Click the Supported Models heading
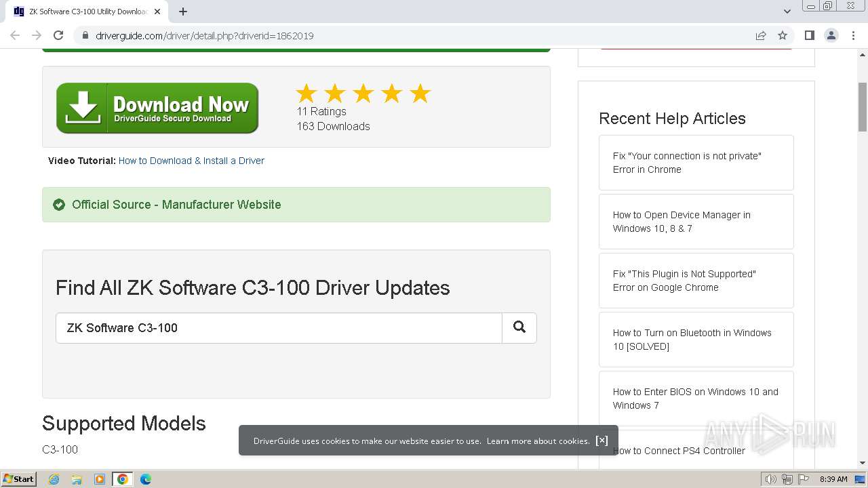Viewport: 868px width, 488px height. pyautogui.click(x=124, y=424)
